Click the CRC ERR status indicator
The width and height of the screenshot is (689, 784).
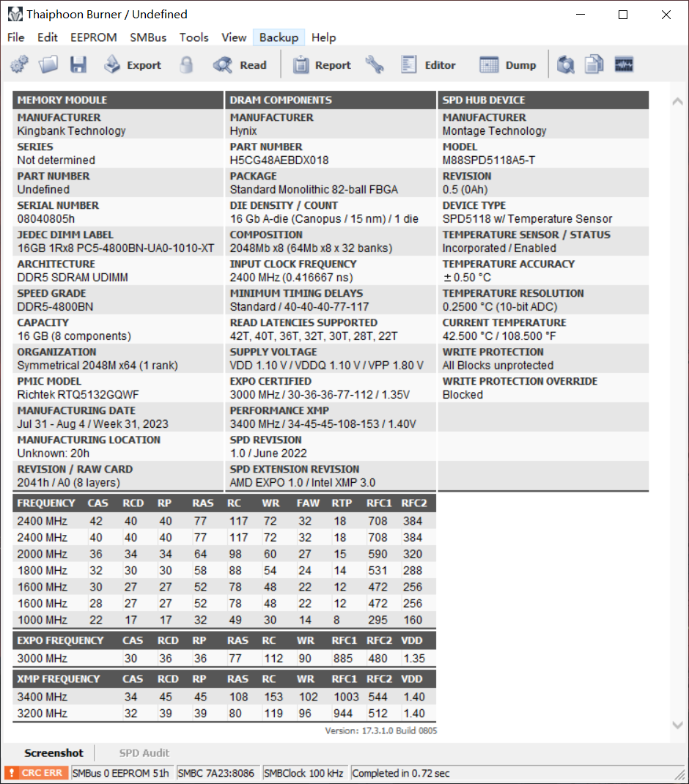(37, 773)
